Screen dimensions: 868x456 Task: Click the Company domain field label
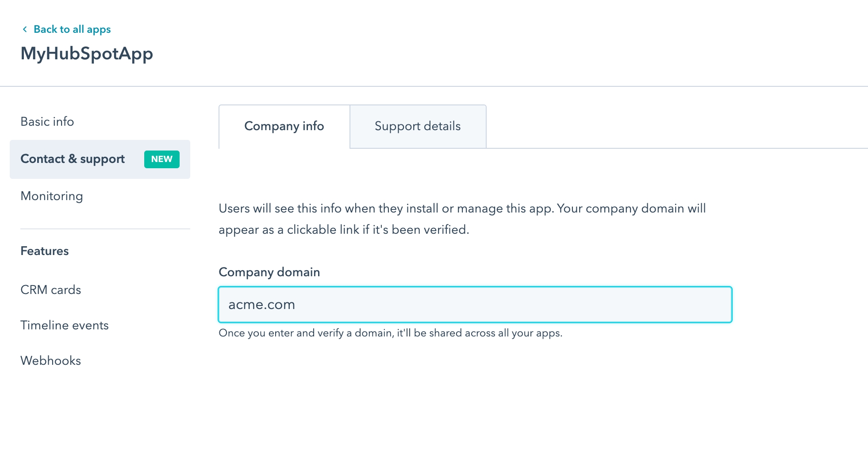tap(269, 272)
